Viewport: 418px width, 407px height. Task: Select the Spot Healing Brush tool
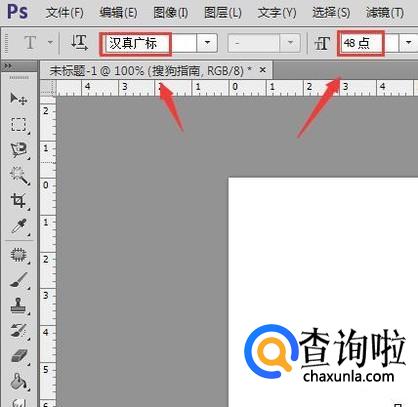click(x=19, y=255)
